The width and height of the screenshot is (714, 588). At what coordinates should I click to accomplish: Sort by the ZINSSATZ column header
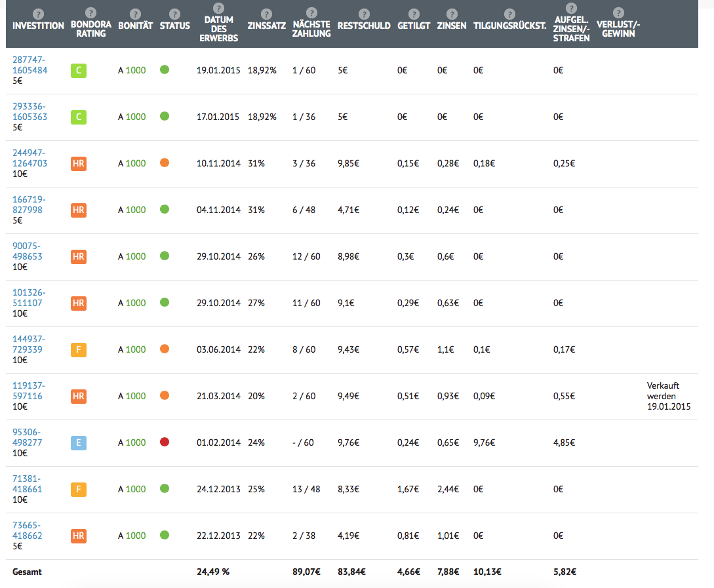click(266, 26)
